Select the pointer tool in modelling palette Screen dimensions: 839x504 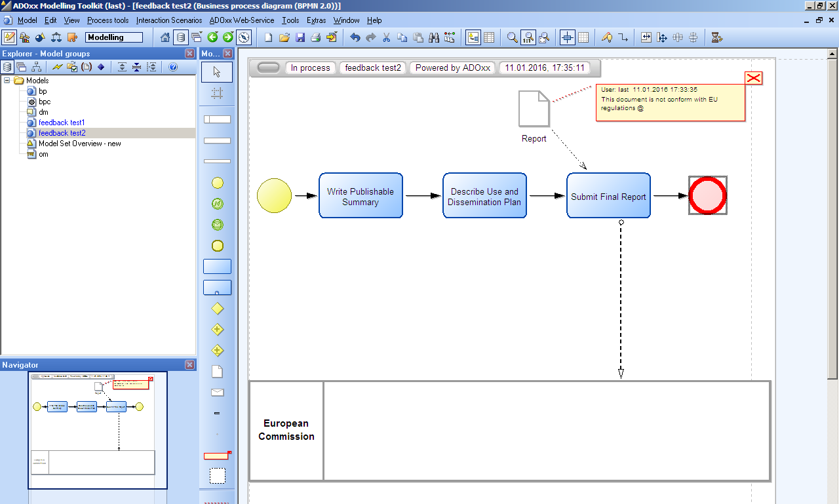point(217,72)
